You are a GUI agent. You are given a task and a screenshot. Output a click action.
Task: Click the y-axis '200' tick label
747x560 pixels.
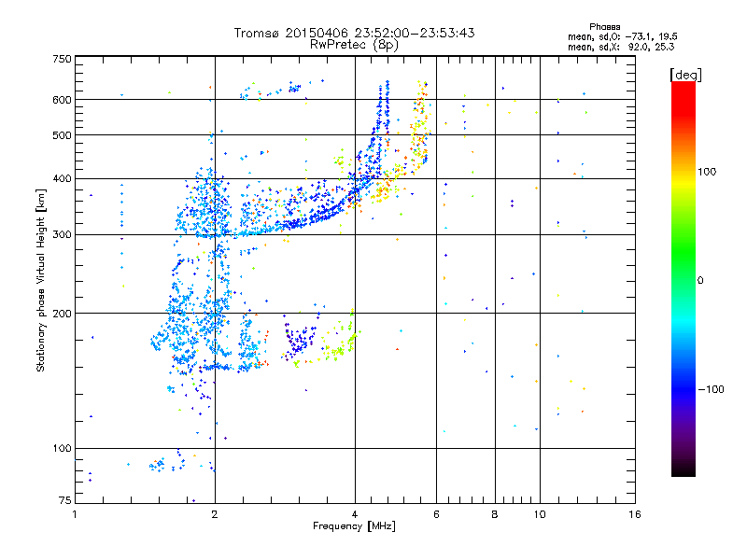click(x=63, y=314)
